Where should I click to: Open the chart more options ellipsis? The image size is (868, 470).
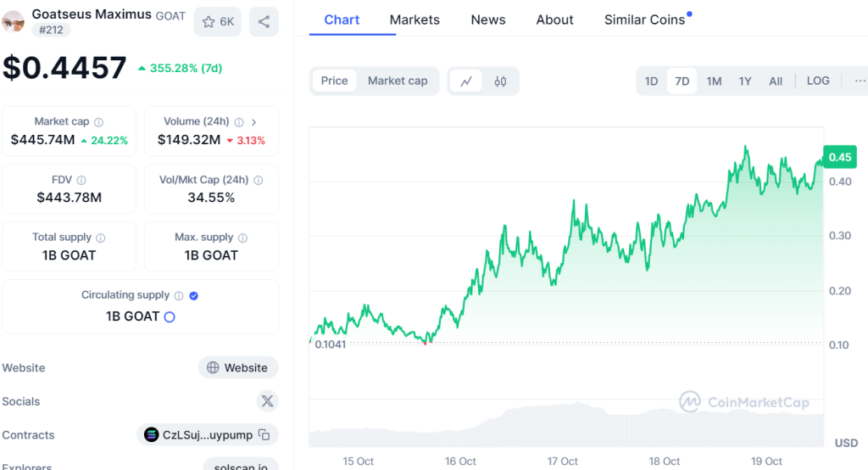click(x=860, y=81)
